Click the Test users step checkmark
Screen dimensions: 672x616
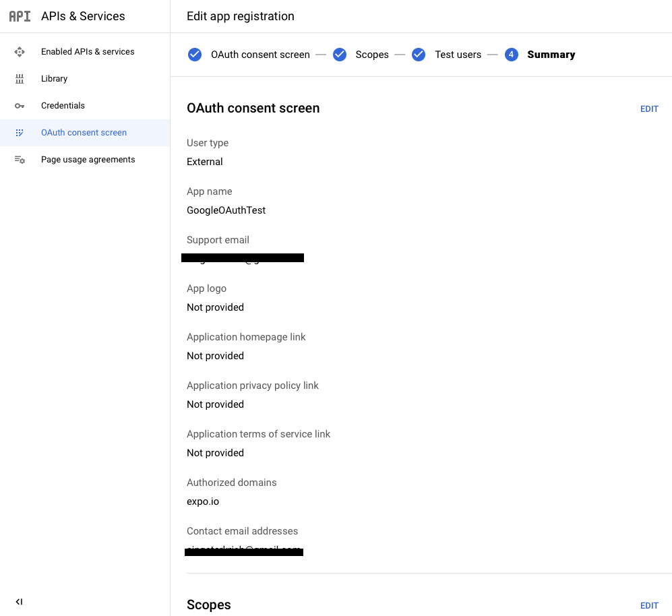coord(419,55)
